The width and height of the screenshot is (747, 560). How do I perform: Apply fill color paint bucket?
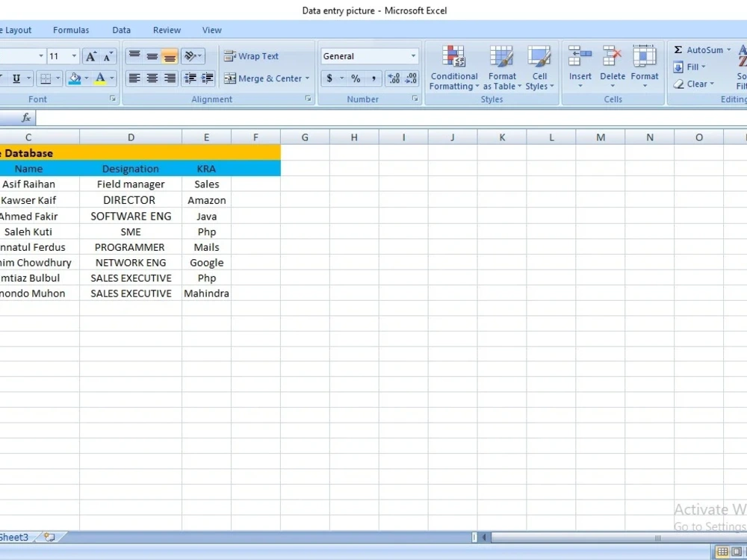74,78
